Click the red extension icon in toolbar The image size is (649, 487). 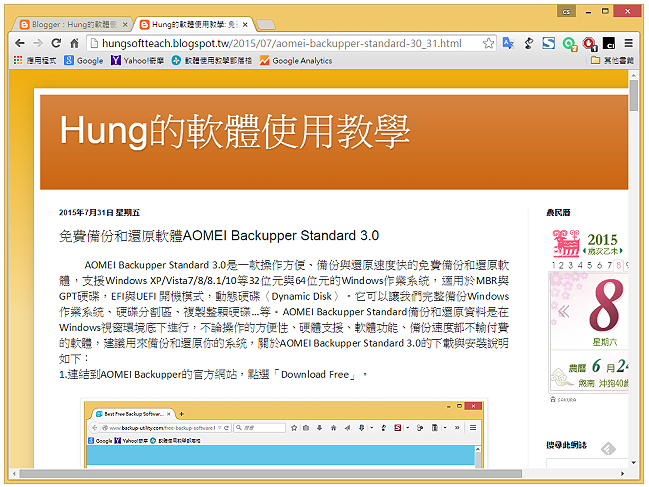(x=589, y=43)
